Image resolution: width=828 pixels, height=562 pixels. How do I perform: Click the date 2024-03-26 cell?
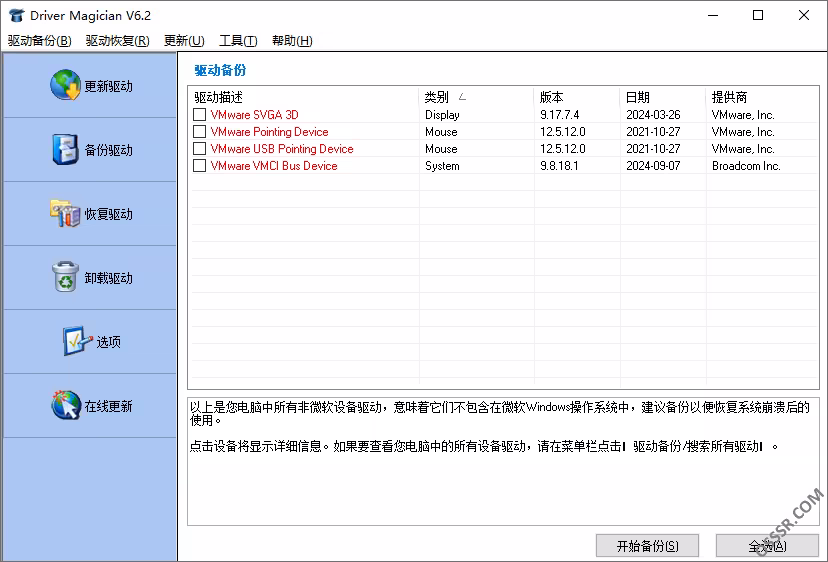pos(653,115)
